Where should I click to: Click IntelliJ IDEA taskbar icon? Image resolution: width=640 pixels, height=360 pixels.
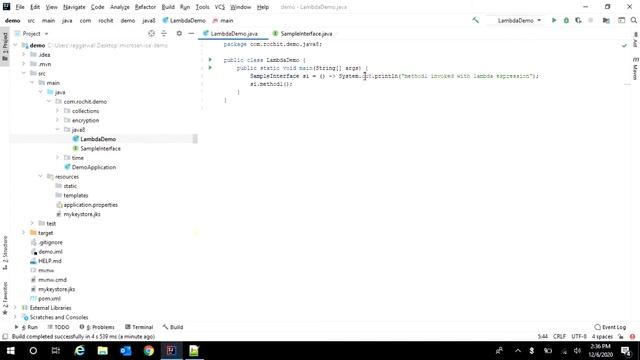click(x=171, y=351)
